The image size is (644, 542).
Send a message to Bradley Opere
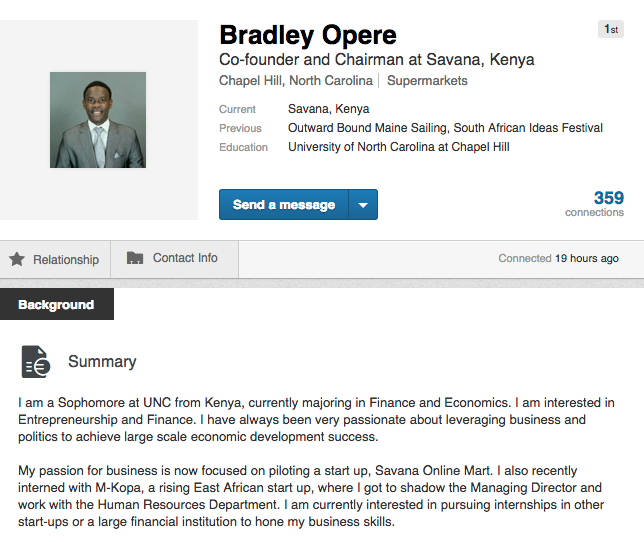pyautogui.click(x=284, y=204)
